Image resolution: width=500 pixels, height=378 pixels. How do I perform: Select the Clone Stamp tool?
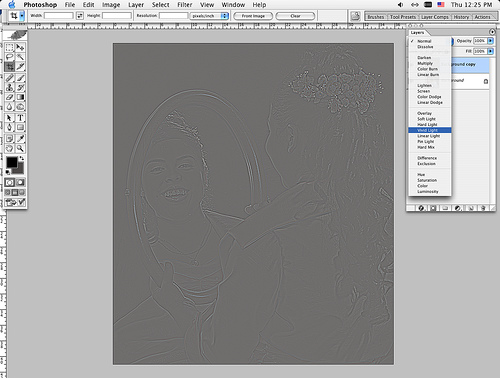(10, 88)
